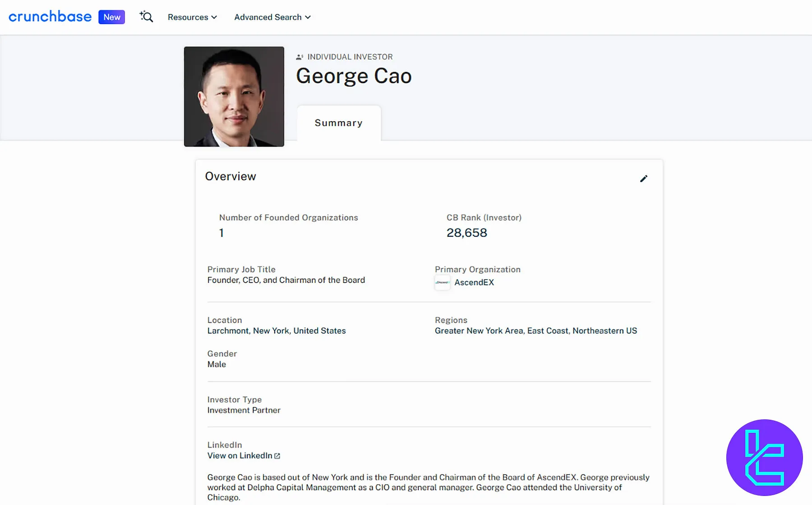Select 'Larchmont, New York, United States' location
The image size is (812, 505).
coord(277,331)
